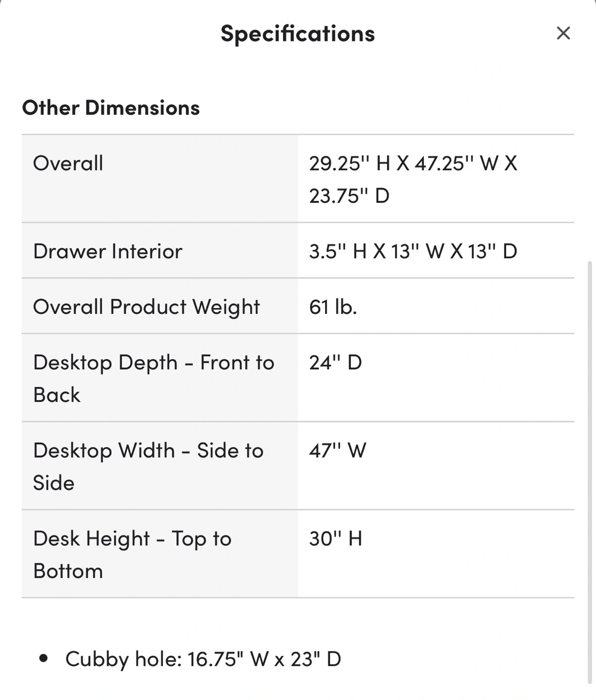Click the 23.75" D depth value
The width and height of the screenshot is (596, 700).
349,196
